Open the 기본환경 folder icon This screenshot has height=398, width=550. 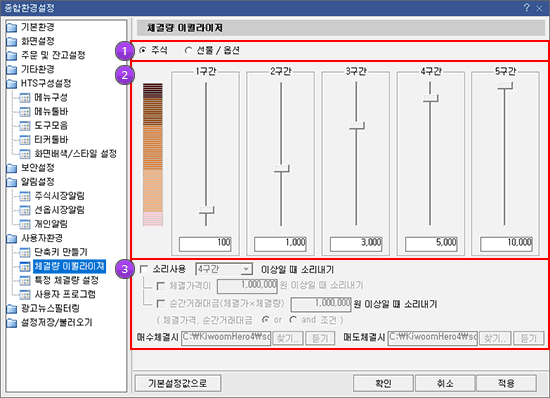pyautogui.click(x=12, y=27)
